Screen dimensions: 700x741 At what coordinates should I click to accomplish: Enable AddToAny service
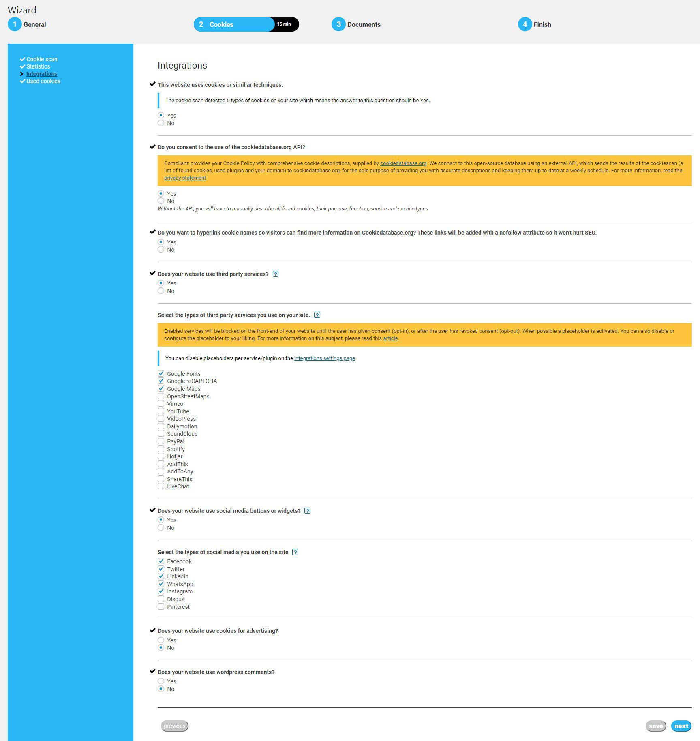click(161, 471)
